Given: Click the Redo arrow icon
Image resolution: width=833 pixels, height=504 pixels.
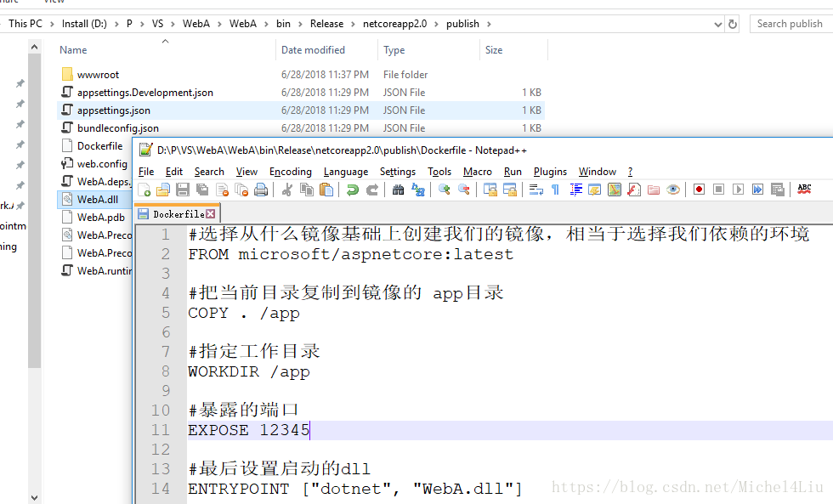Looking at the screenshot, I should (x=372, y=190).
